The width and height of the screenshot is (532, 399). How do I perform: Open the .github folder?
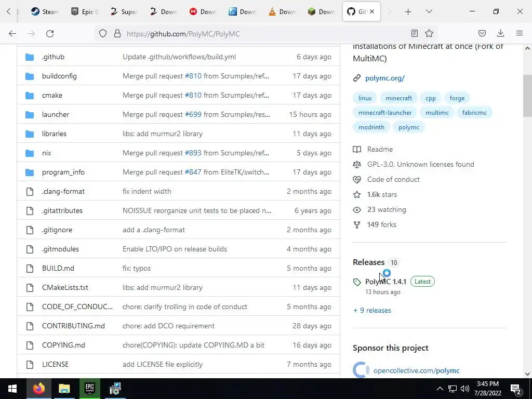click(53, 57)
